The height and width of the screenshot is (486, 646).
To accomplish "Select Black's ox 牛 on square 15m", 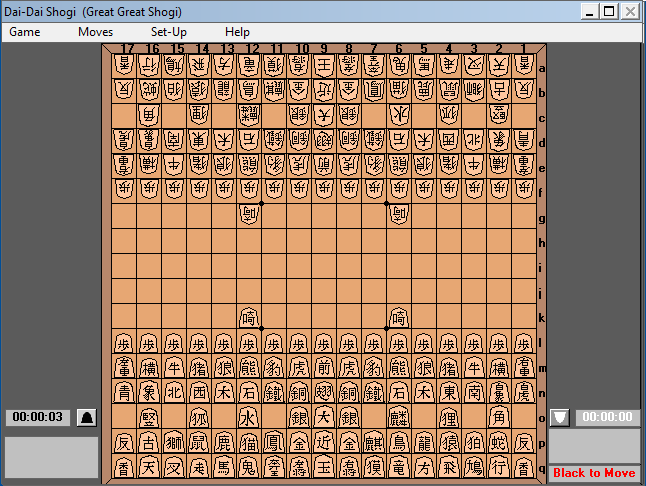I will [x=174, y=367].
